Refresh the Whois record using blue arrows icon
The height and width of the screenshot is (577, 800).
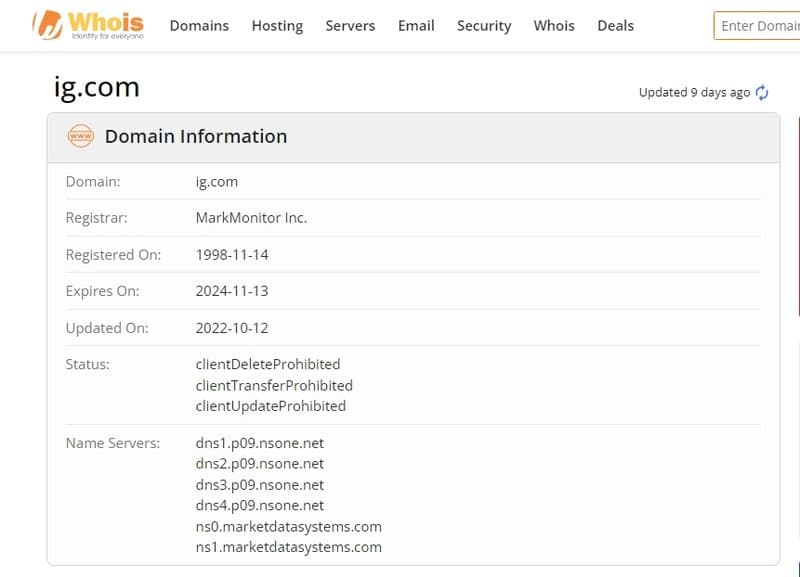(762, 92)
